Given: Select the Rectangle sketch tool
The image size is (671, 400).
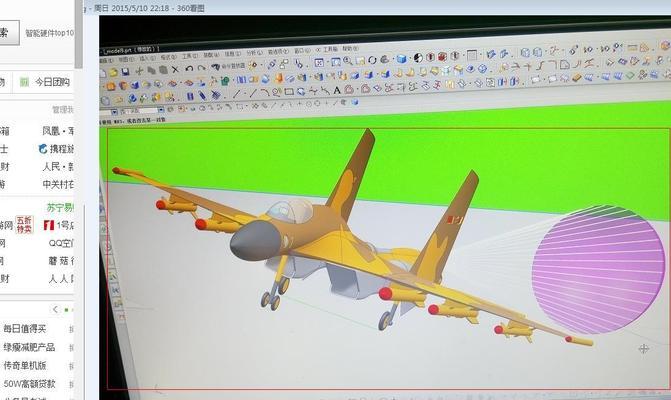Looking at the screenshot, I should 289,92.
